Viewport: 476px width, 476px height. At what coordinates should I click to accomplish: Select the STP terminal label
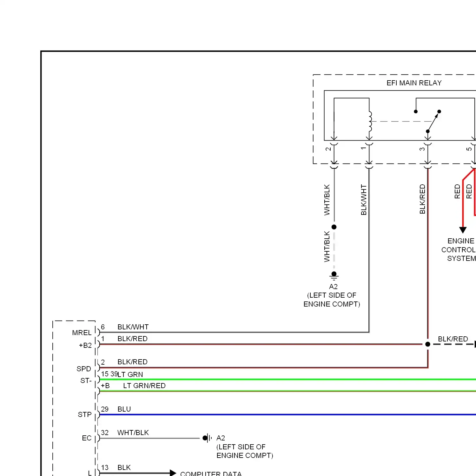point(85,414)
